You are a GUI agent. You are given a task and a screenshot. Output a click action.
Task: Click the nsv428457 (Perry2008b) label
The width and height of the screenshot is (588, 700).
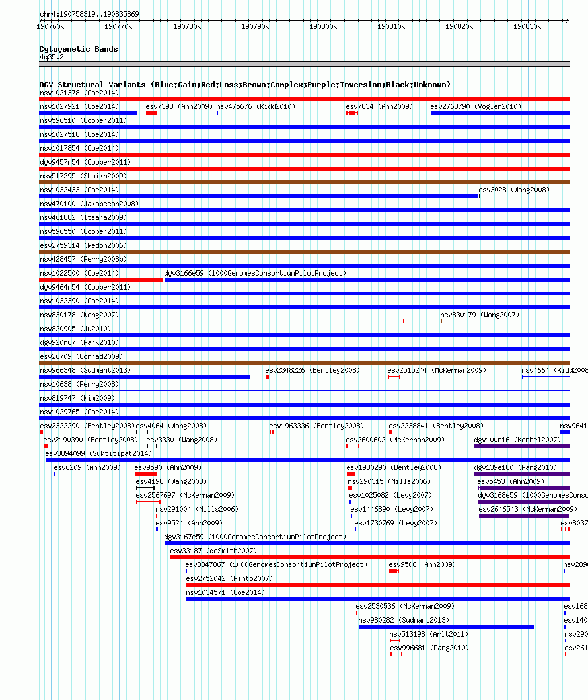point(83,259)
